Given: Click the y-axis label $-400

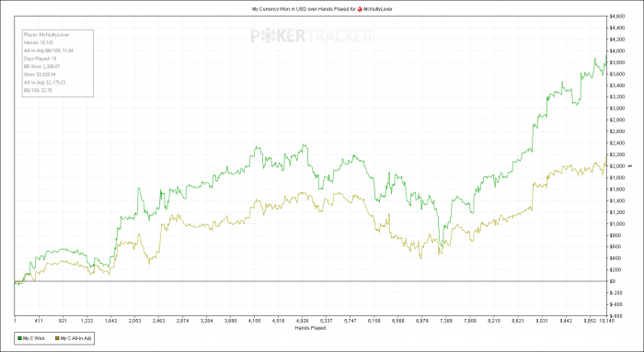Looking at the screenshot, I should tap(616, 304).
